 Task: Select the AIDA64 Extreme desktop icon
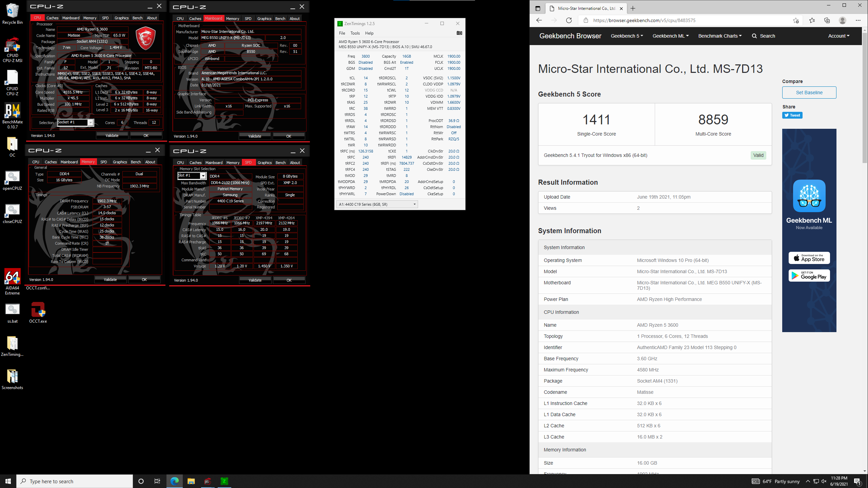point(12,282)
